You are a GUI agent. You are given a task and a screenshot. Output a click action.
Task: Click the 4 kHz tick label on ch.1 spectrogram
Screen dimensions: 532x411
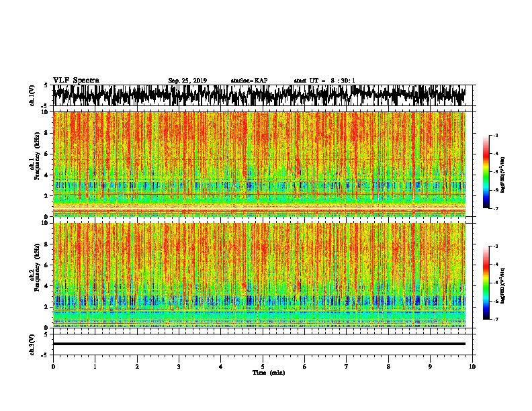(47, 175)
